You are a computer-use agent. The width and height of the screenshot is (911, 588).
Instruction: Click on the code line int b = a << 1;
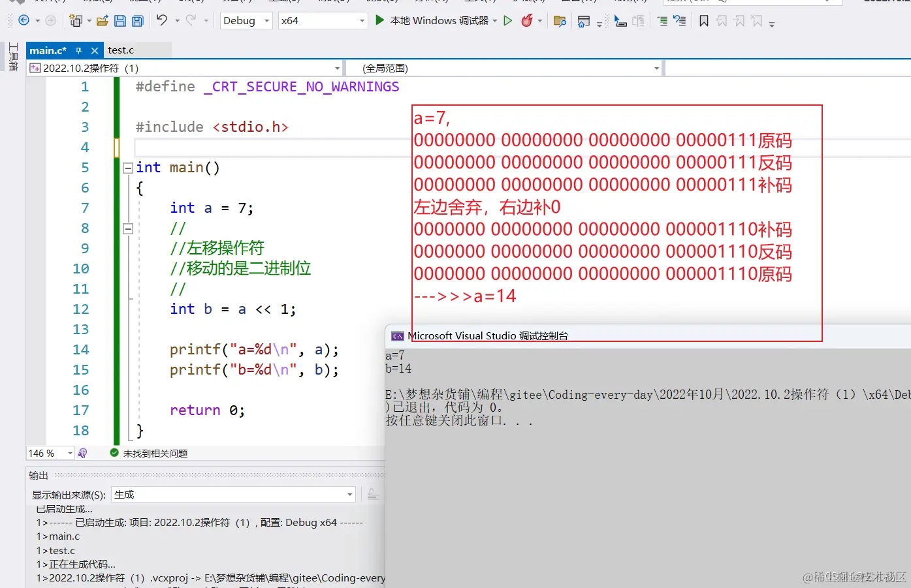[232, 309]
